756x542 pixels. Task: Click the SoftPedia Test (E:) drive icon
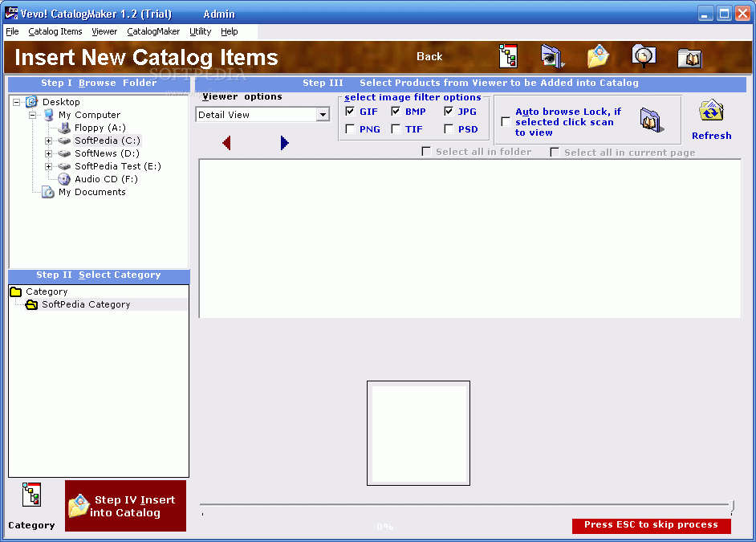click(64, 166)
